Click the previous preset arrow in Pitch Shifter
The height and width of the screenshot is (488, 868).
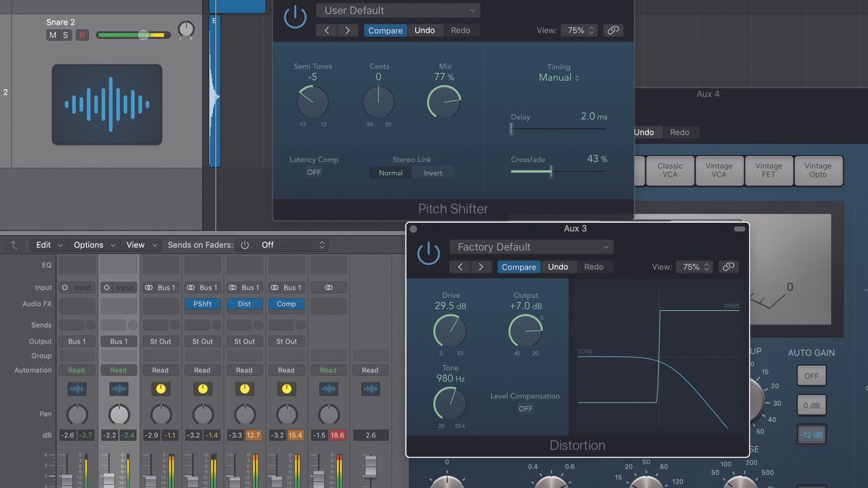[325, 30]
